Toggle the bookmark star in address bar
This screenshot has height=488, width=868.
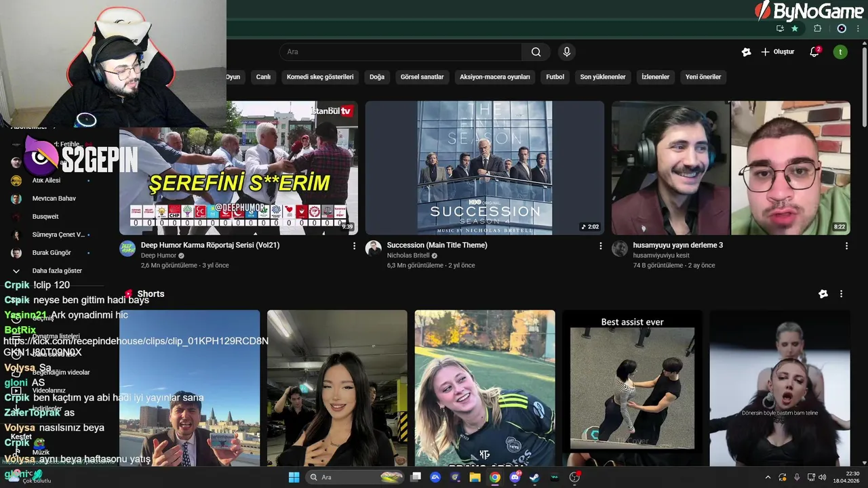click(794, 28)
